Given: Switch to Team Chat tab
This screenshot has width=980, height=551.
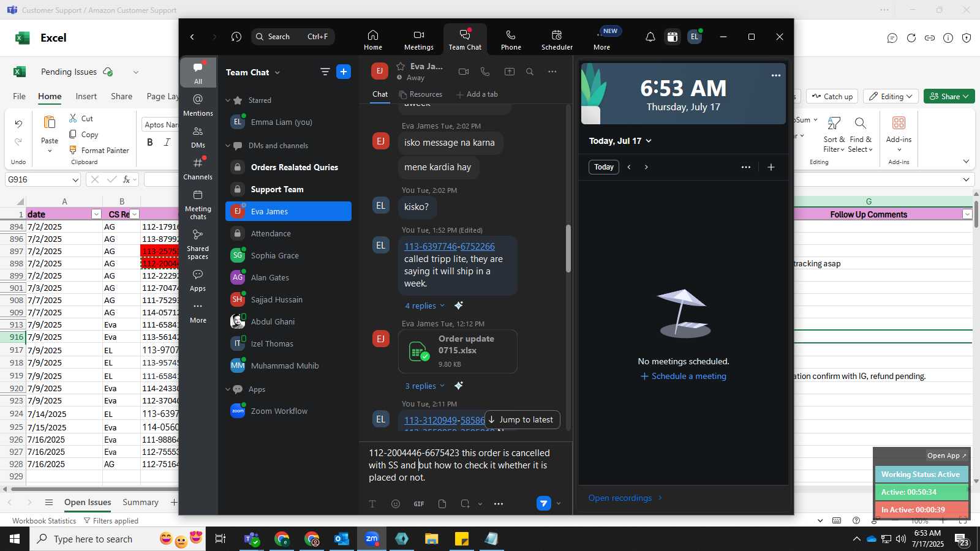Looking at the screenshot, I should pyautogui.click(x=465, y=40).
